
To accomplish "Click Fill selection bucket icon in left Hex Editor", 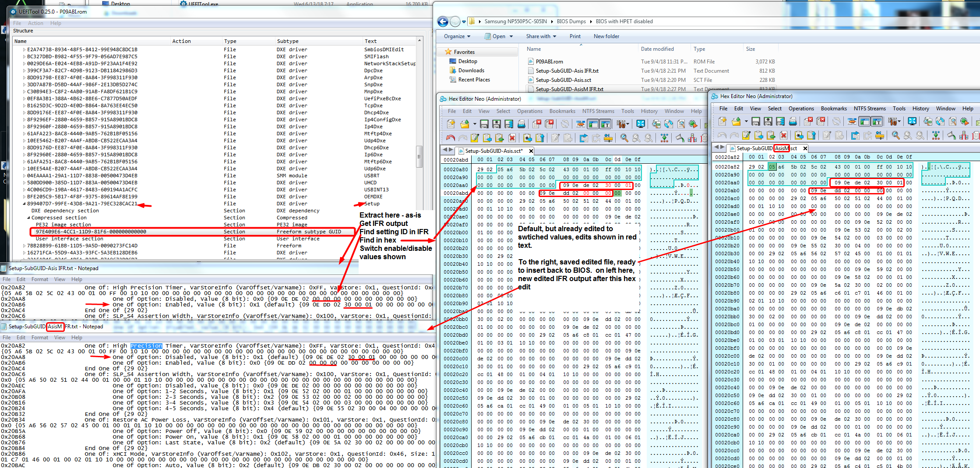I will (680, 138).
